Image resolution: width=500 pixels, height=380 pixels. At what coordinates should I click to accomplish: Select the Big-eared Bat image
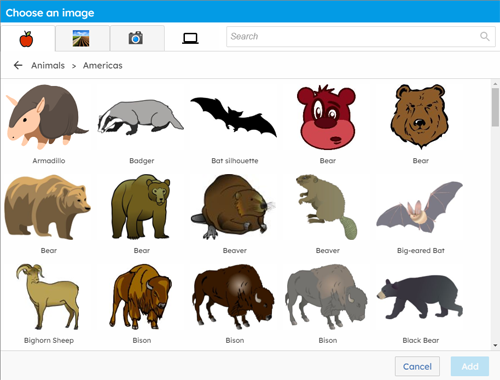(420, 207)
